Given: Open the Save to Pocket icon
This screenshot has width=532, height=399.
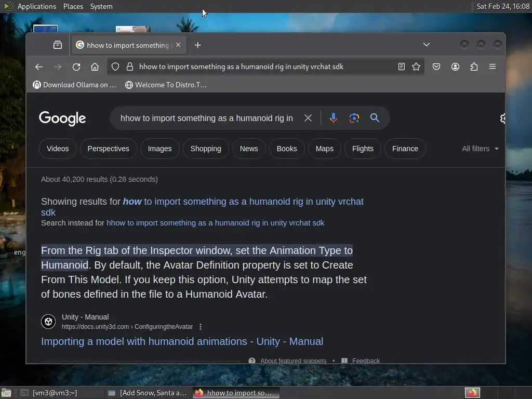Looking at the screenshot, I should tap(436, 66).
